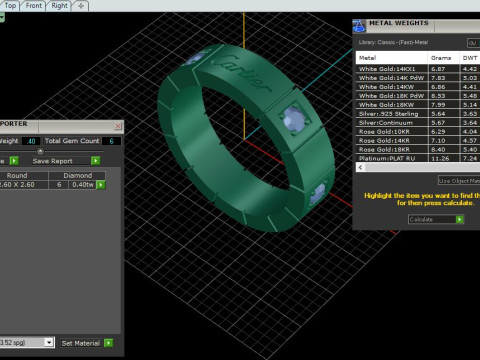
Task: Select White Gold:18K PdW row
Action: tap(418, 96)
